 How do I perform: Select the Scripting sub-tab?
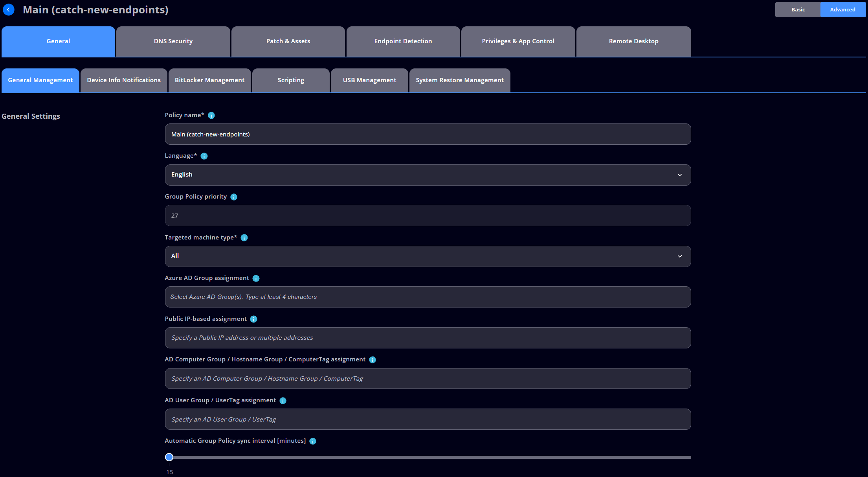[x=291, y=81]
